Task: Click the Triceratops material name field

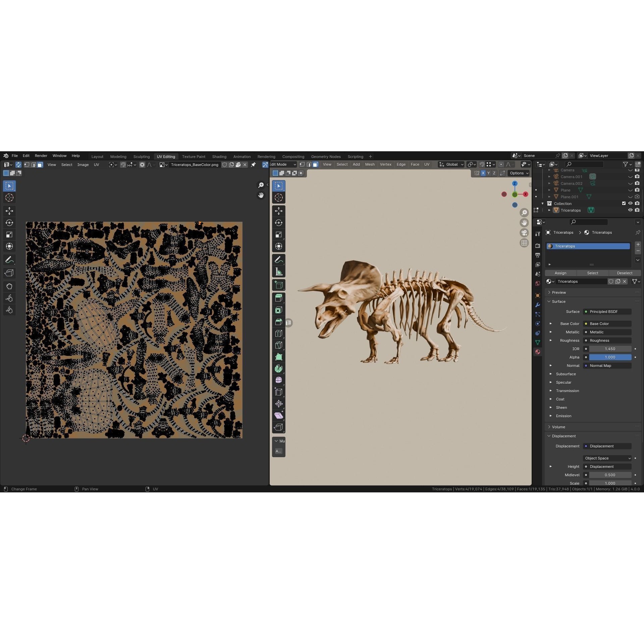Action: pos(581,281)
